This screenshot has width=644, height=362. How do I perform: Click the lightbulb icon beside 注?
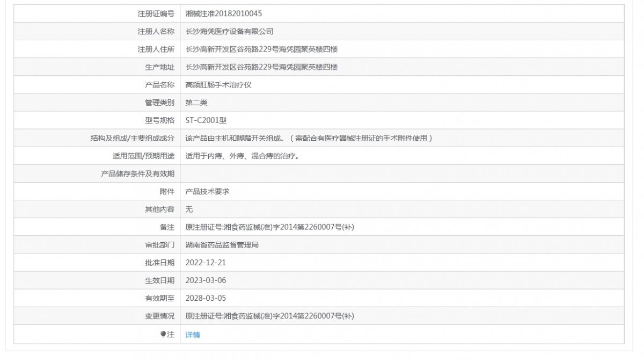[x=163, y=334]
